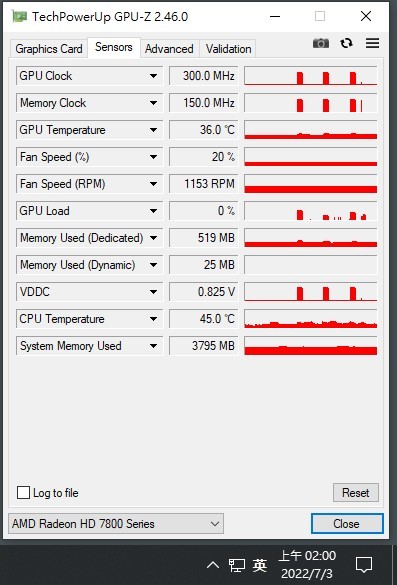Viewport: 397px width, 585px height.
Task: Take a screenshot with the camera icon
Action: (321, 43)
